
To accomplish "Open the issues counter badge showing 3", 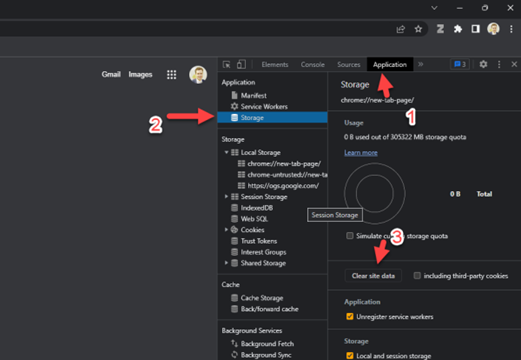I will pyautogui.click(x=460, y=64).
